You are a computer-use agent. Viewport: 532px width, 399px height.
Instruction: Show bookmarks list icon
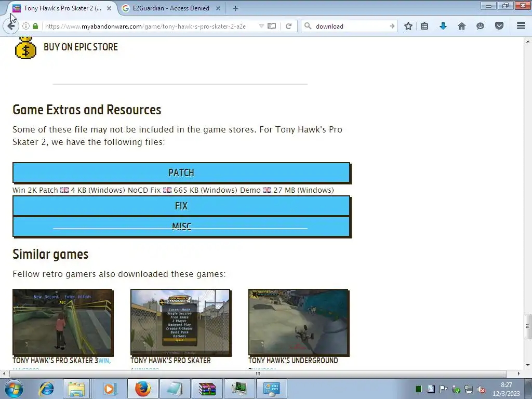click(x=424, y=26)
